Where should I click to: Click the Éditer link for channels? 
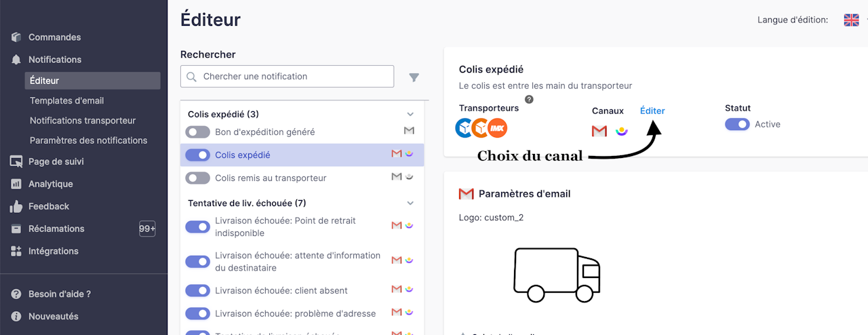point(652,111)
